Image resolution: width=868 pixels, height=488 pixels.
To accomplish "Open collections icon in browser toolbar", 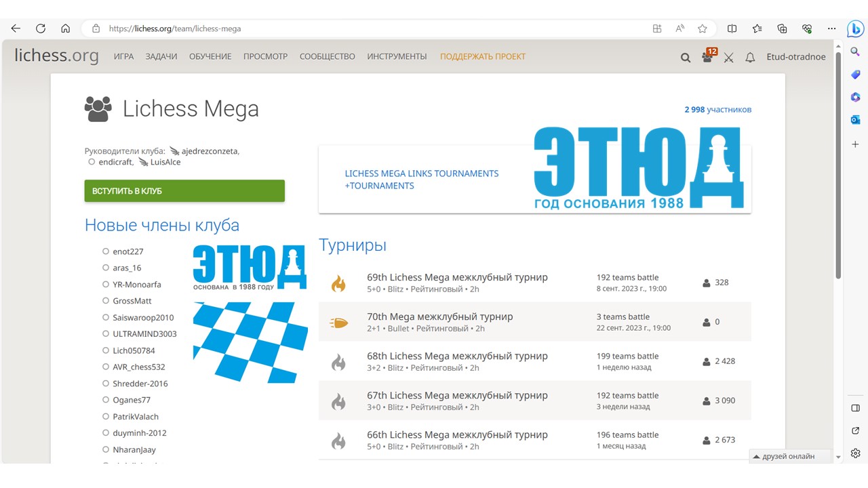I will [x=782, y=28].
